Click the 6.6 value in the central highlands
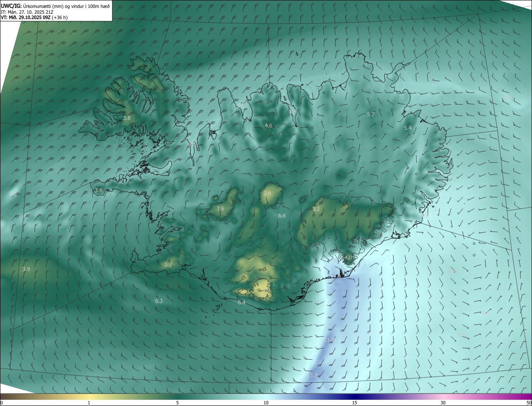This screenshot has height=406, width=532. [x=282, y=216]
